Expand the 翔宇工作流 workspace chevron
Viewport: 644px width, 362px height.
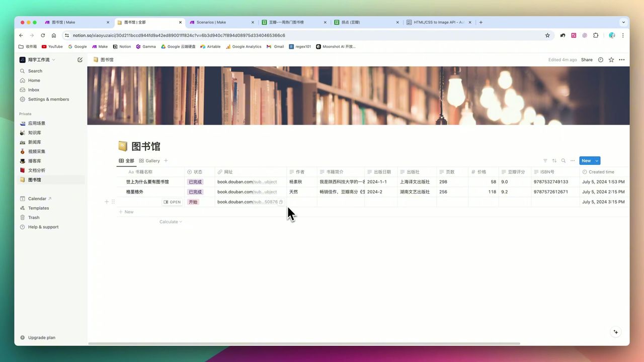click(53, 59)
